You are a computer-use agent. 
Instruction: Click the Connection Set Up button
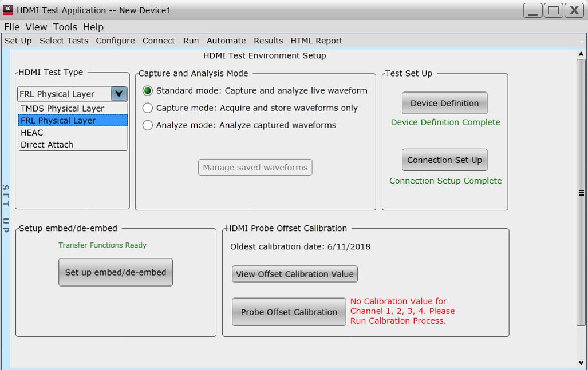point(444,160)
